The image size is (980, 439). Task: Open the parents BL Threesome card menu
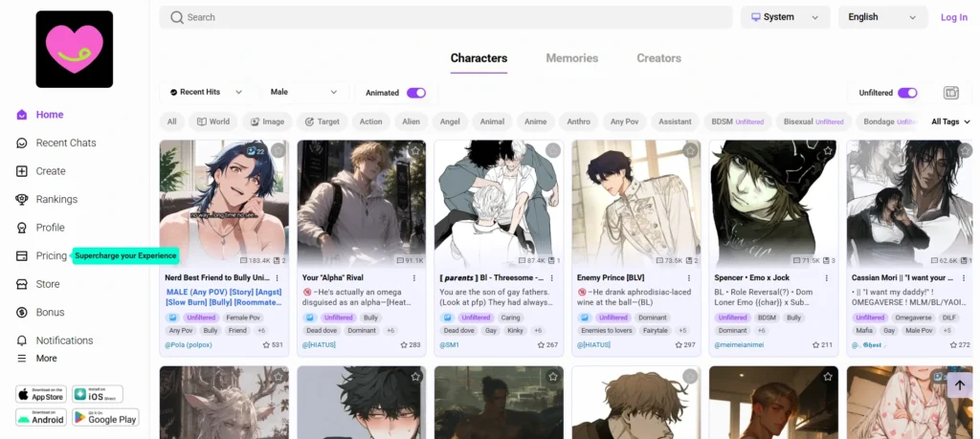click(x=551, y=278)
